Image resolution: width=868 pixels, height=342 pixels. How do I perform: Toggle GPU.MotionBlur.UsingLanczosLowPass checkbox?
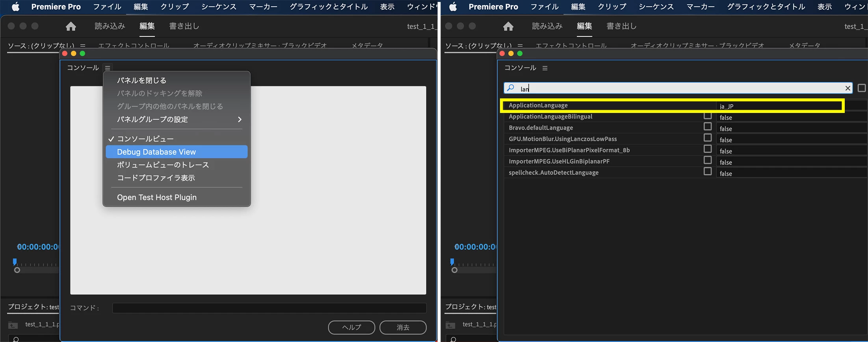tap(708, 138)
